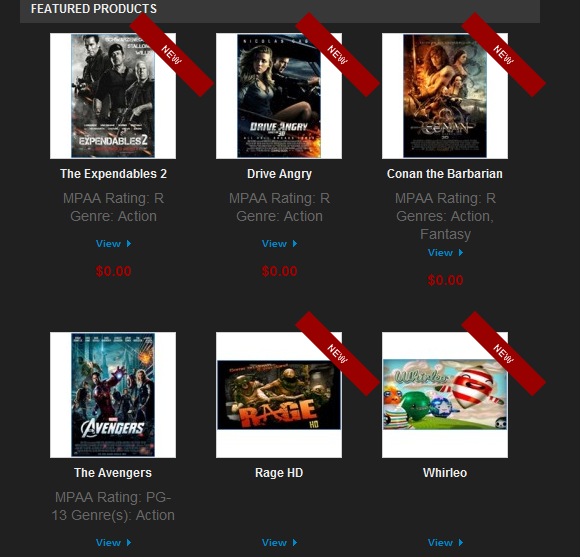
Task: Click View link under Whirleo
Action: tap(445, 543)
